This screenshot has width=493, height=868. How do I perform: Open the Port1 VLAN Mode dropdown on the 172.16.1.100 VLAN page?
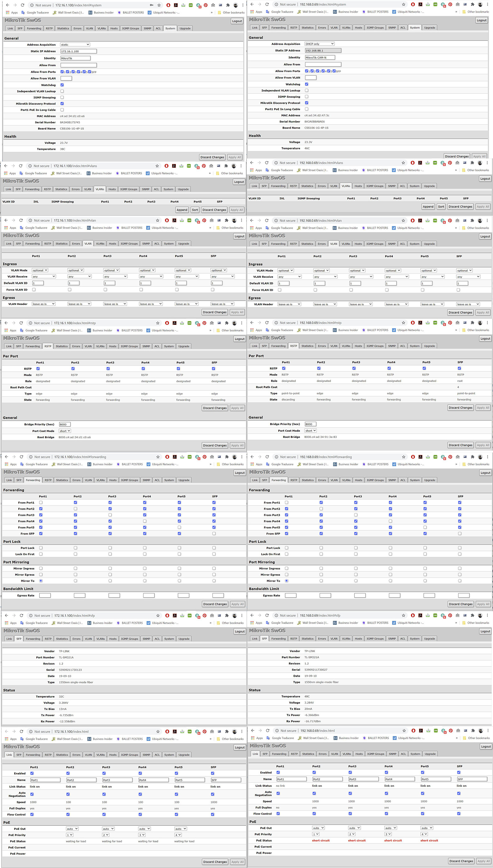click(x=40, y=270)
